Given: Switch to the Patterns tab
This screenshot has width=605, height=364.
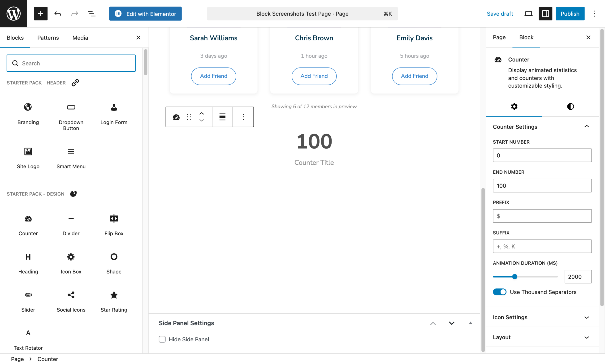Looking at the screenshot, I should [48, 38].
